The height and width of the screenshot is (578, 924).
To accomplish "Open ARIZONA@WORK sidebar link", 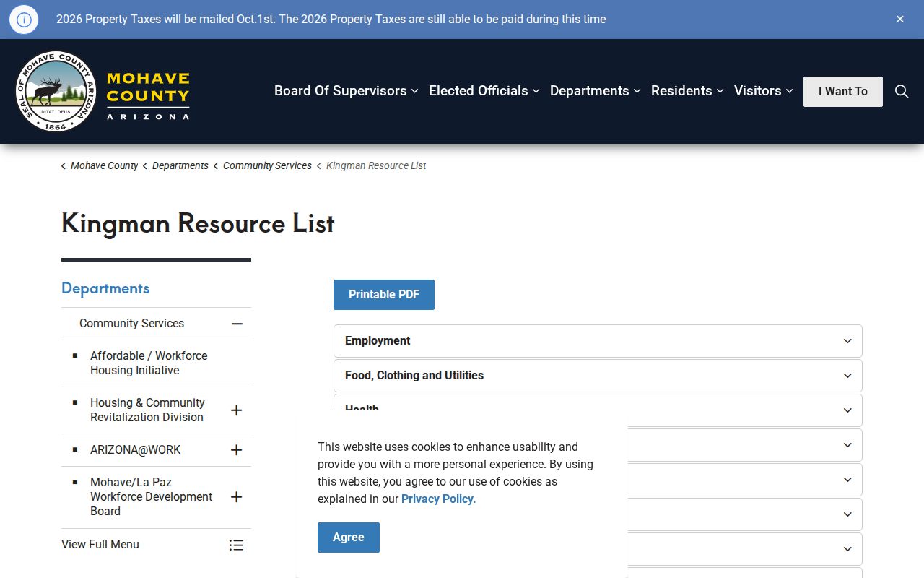I will coord(135,450).
